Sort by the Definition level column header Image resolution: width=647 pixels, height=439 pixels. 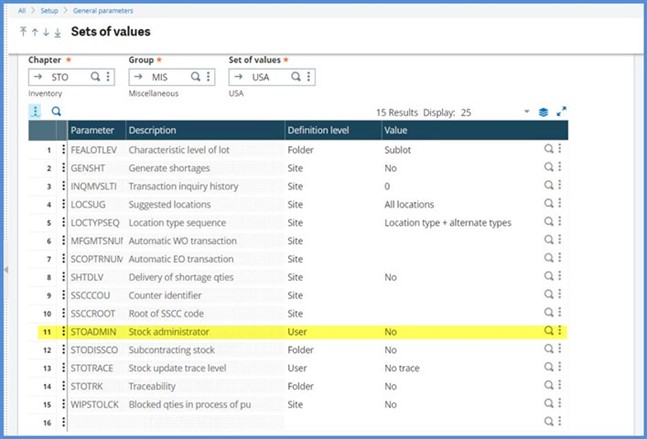315,131
